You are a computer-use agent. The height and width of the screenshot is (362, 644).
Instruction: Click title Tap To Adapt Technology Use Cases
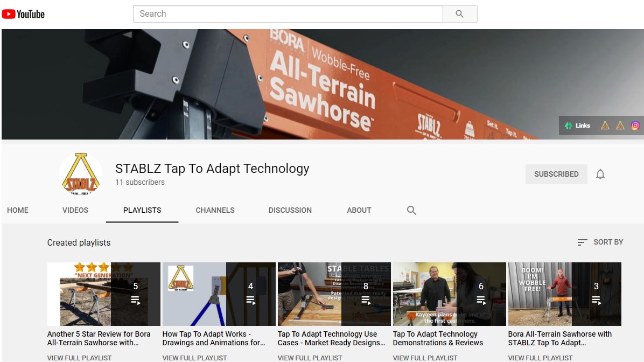332,338
